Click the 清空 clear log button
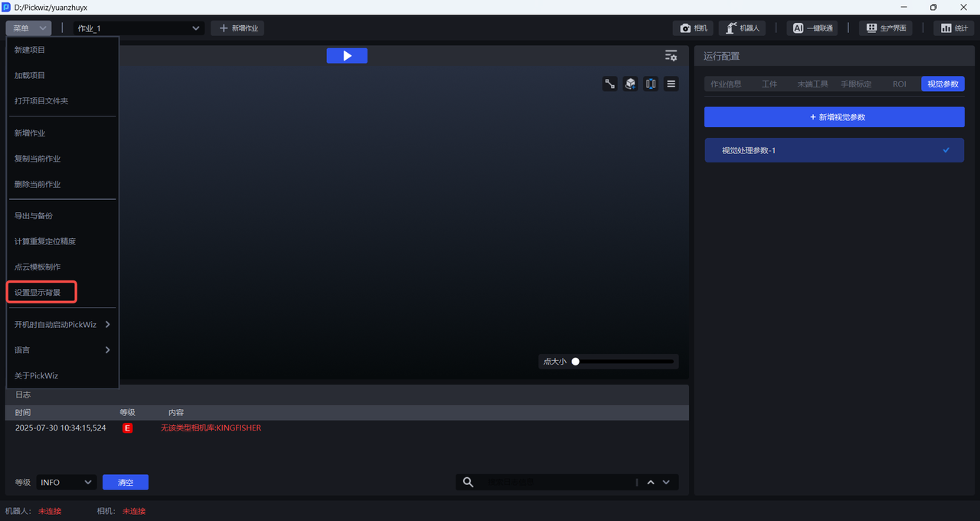 point(126,482)
